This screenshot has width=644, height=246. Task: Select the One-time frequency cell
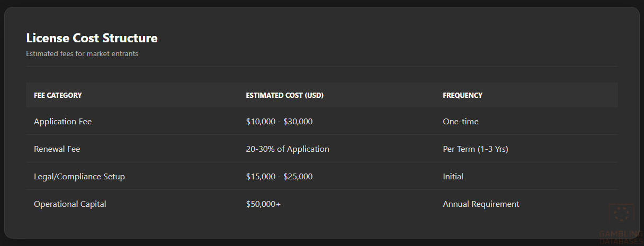pos(460,122)
